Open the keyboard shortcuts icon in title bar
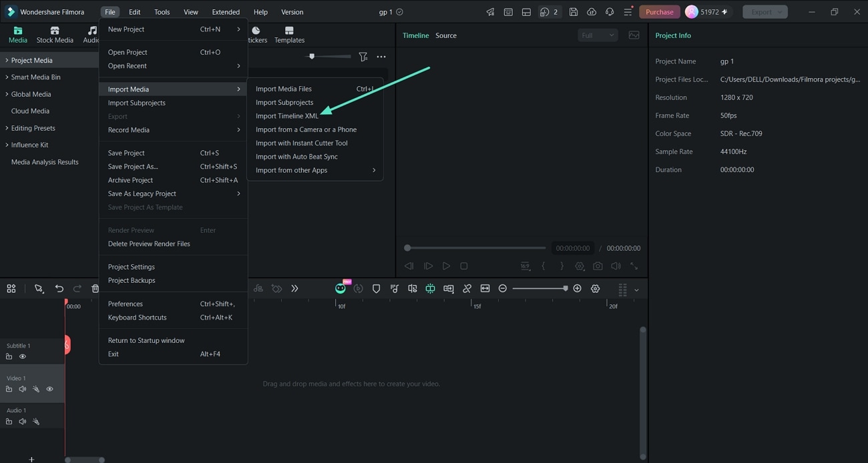Image resolution: width=868 pixels, height=463 pixels. [508, 12]
